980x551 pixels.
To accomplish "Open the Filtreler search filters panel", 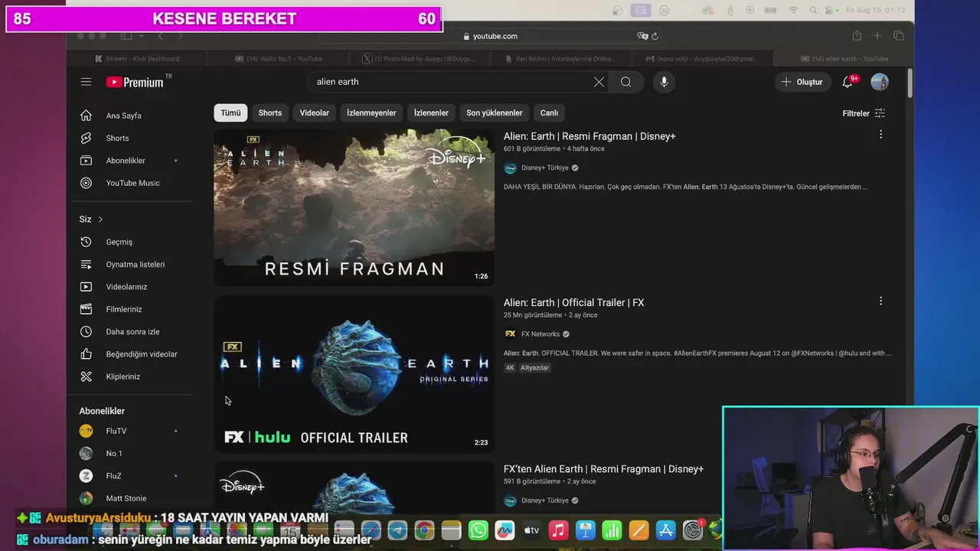I will click(864, 113).
